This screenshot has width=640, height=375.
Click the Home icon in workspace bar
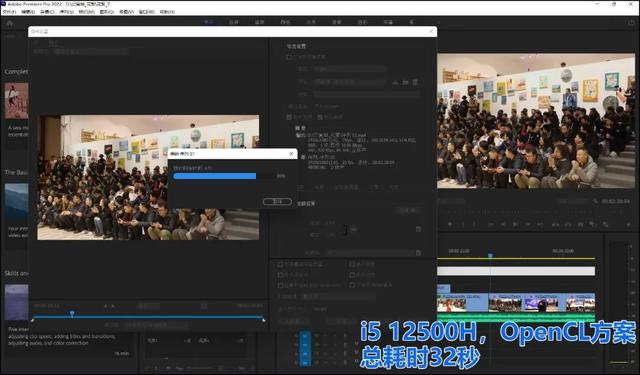tap(9, 23)
